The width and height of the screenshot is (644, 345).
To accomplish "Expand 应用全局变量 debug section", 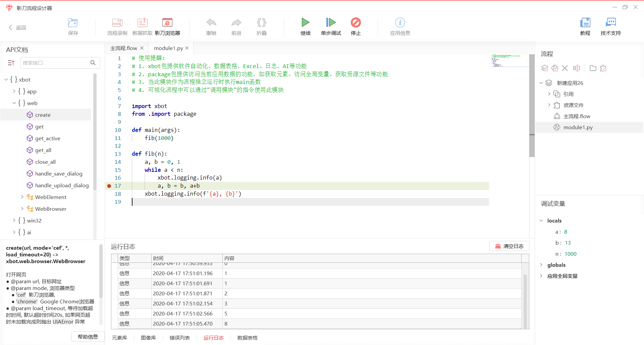I will coord(541,276).
